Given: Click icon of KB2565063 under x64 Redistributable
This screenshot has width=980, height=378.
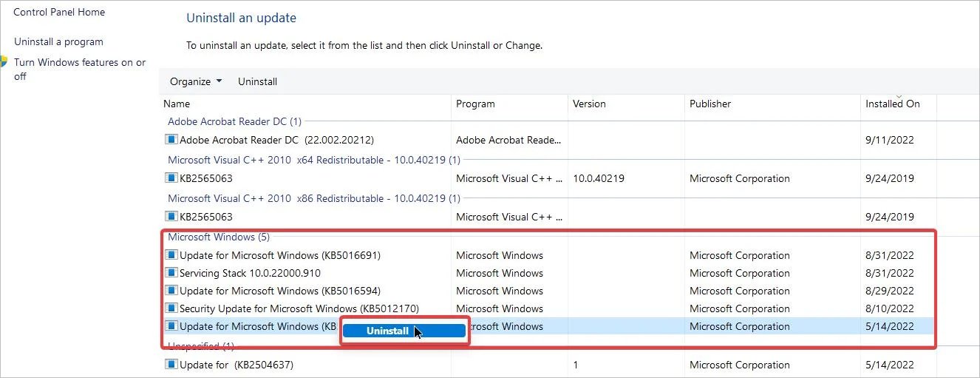Looking at the screenshot, I should [x=171, y=178].
